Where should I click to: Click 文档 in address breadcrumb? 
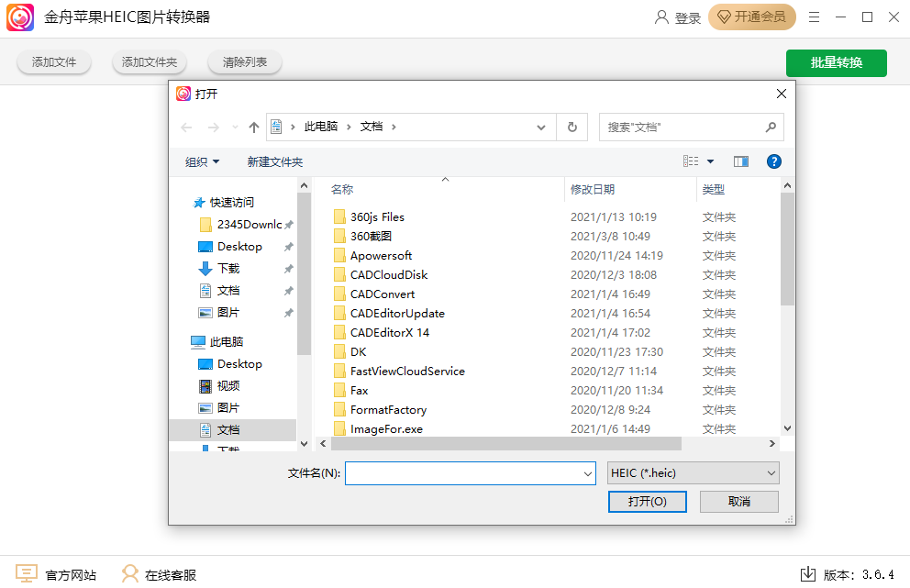(x=372, y=127)
